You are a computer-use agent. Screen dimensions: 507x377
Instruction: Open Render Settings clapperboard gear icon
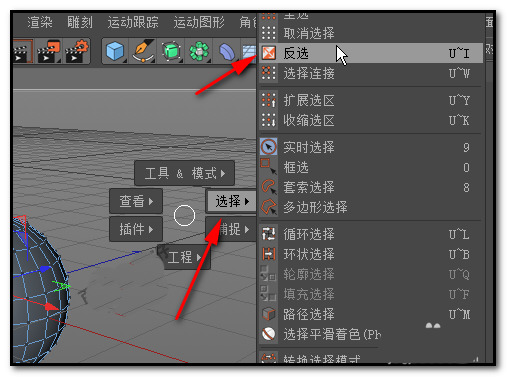point(77,51)
